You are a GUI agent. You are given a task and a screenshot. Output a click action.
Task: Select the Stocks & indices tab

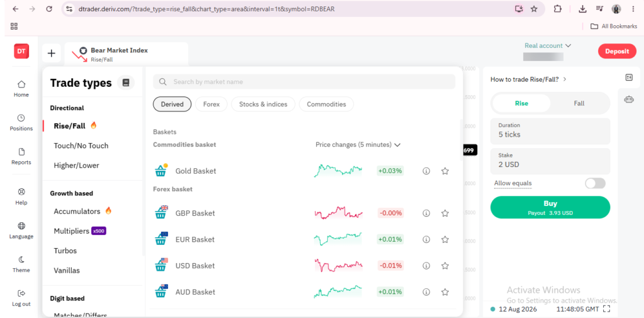click(x=264, y=104)
